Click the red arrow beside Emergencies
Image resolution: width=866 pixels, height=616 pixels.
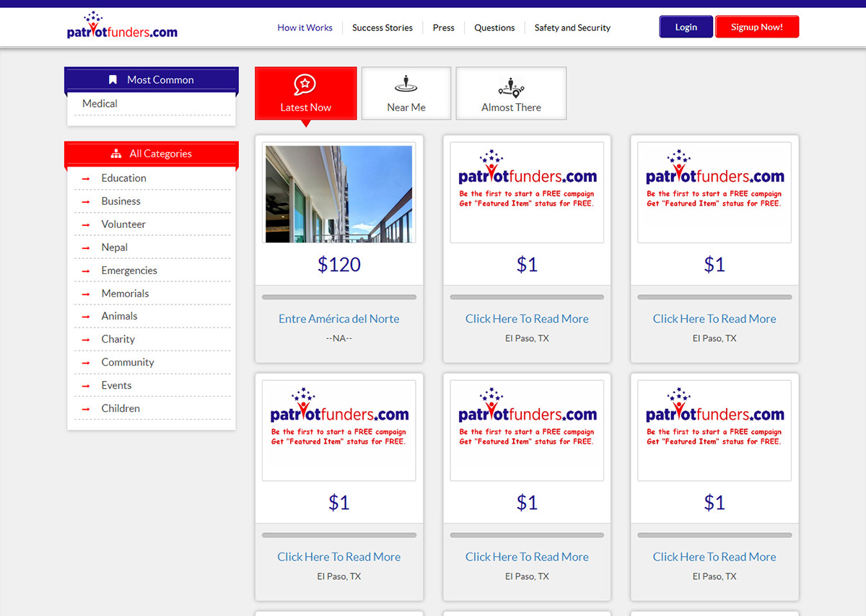pyautogui.click(x=86, y=271)
